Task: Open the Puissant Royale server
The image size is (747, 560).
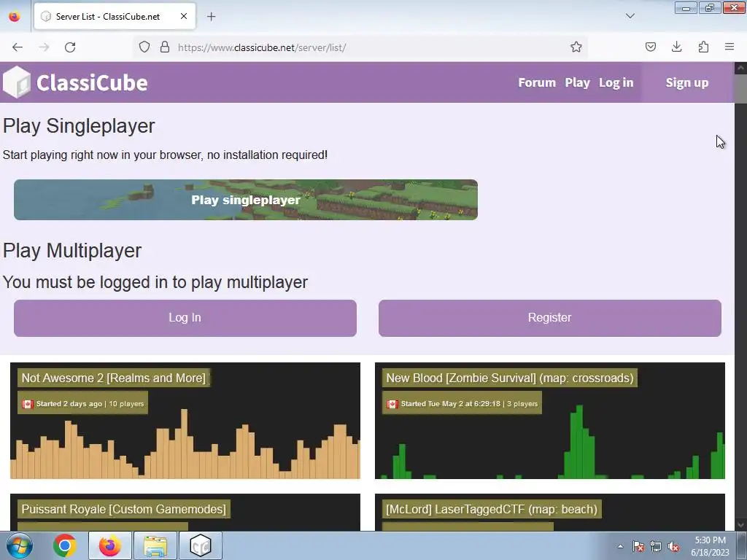Action: tap(124, 509)
